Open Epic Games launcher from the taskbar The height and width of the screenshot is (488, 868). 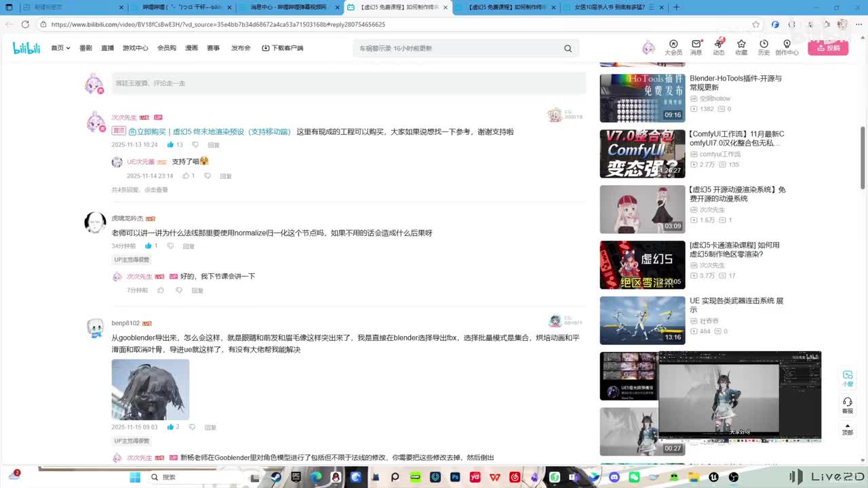tap(296, 477)
